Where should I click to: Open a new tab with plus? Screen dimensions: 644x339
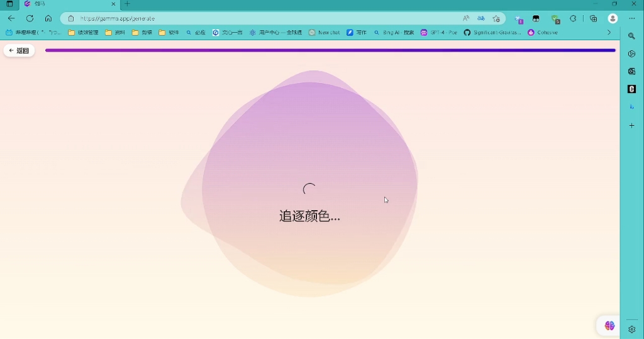tap(127, 4)
